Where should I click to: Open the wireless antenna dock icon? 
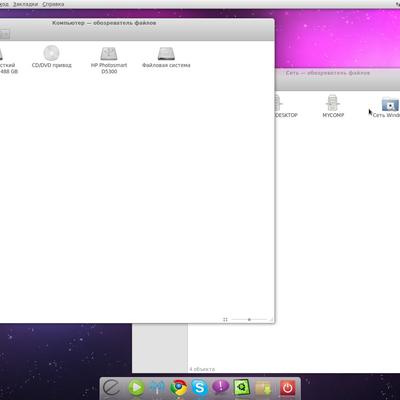pyautogui.click(x=157, y=388)
